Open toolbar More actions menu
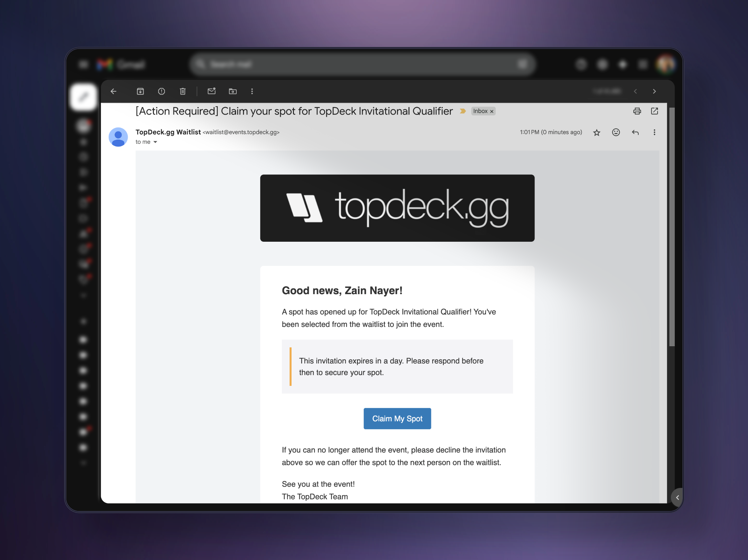Viewport: 748px width, 560px height. 252,91
